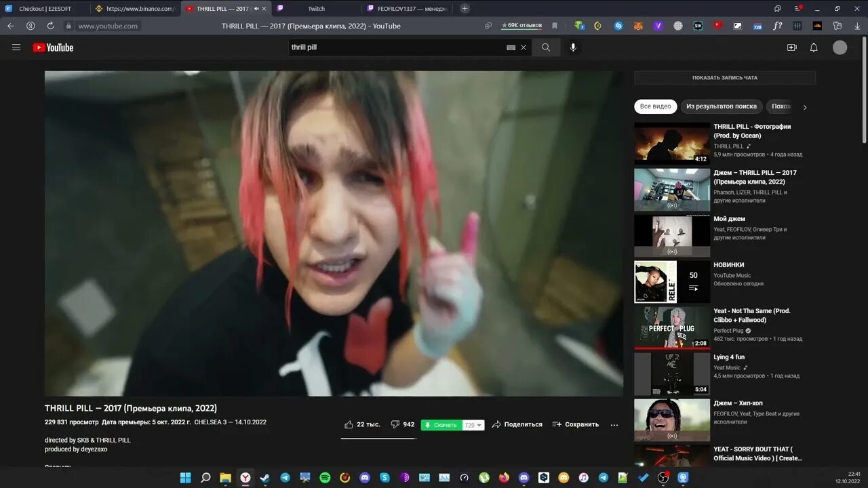The image size is (868, 488).
Task: Open Firefox from the taskbar
Action: [x=504, y=477]
